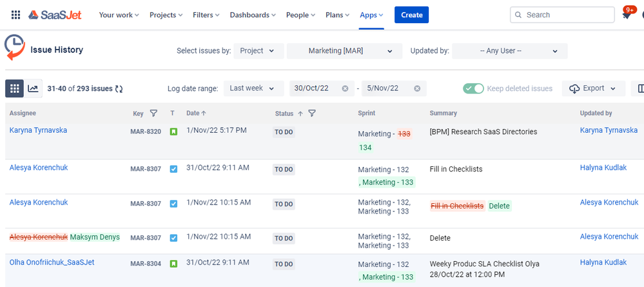Sort by Status column arrow

pos(300,114)
